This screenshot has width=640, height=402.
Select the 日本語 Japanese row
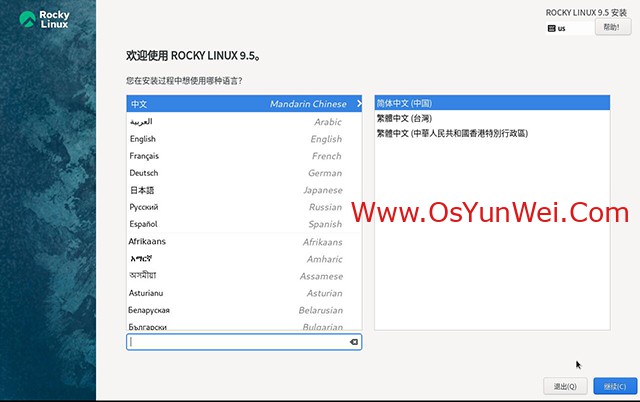click(x=244, y=190)
